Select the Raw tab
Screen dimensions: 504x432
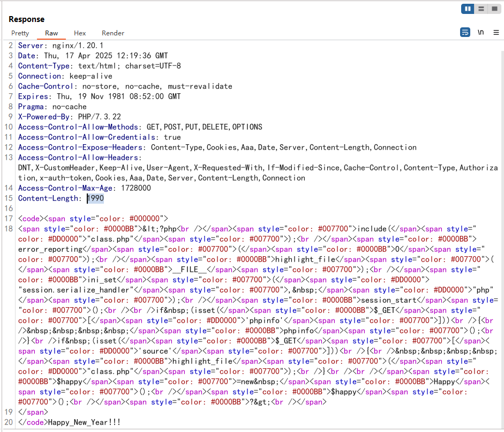[51, 33]
